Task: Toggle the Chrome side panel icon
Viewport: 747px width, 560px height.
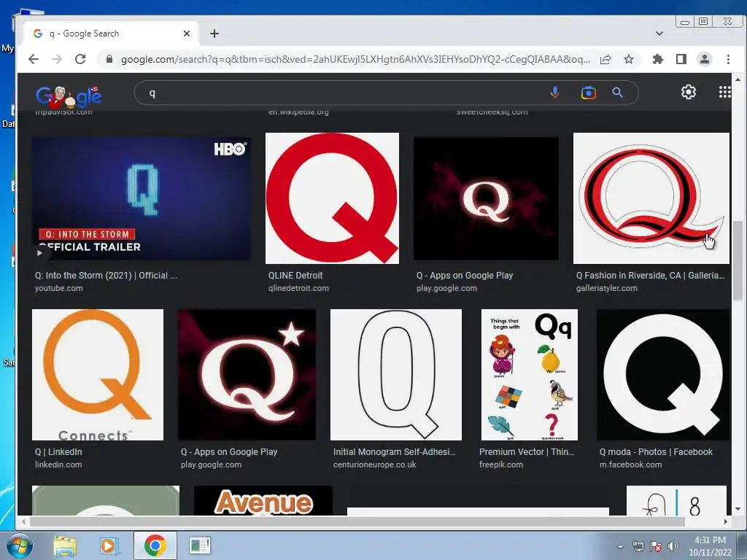Action: click(681, 59)
